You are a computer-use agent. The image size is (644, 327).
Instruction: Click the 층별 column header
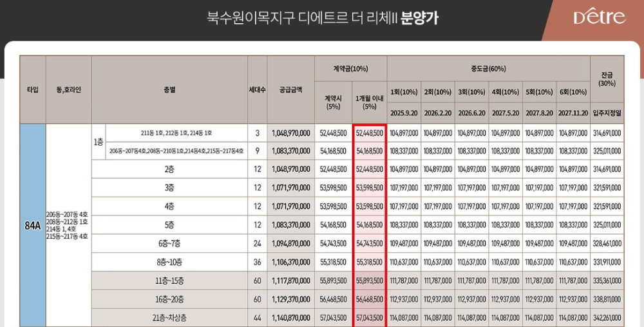point(169,90)
